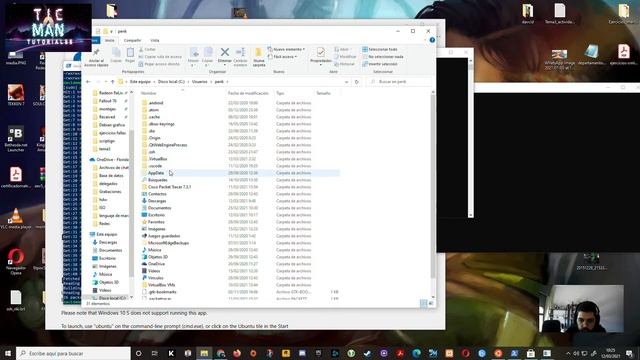Switch to the Vista ribbon tab
The image size is (640, 360).
click(x=155, y=40)
